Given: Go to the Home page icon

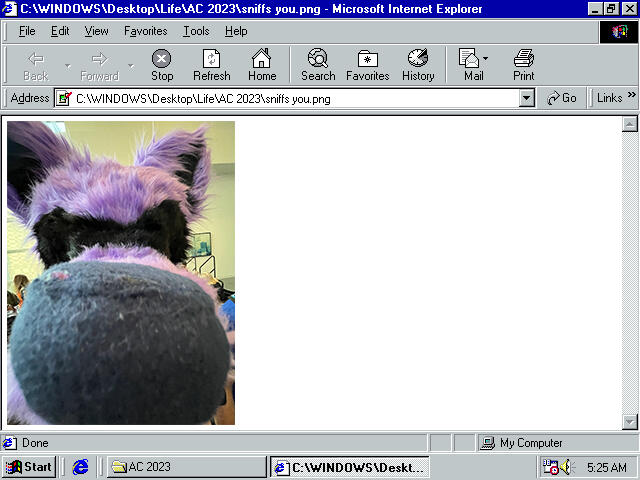Looking at the screenshot, I should 262,65.
